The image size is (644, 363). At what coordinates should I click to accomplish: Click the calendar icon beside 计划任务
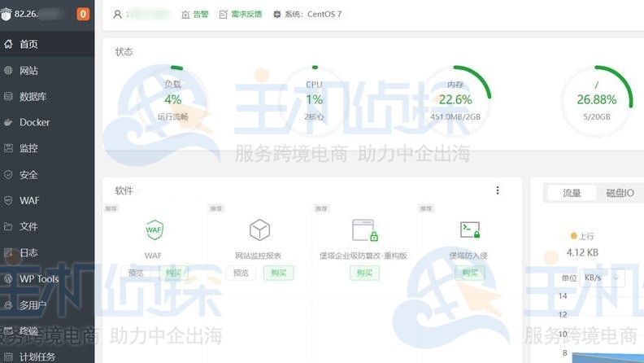(x=8, y=356)
